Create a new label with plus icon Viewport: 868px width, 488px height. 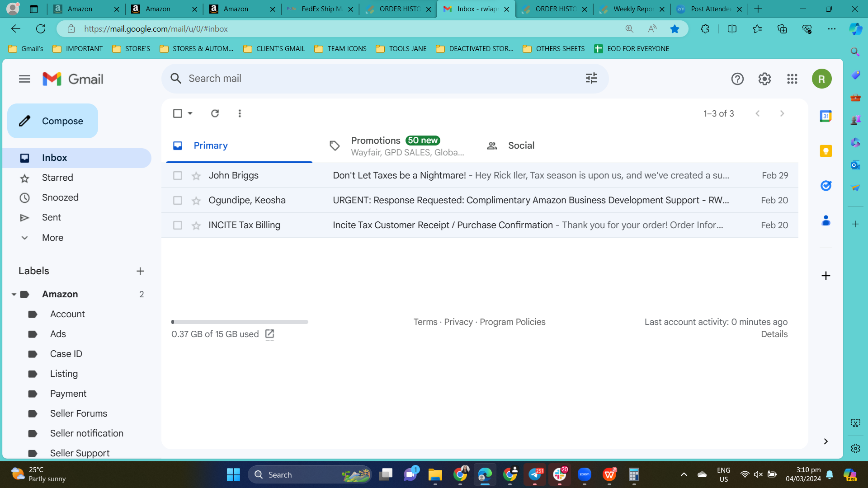click(x=140, y=271)
